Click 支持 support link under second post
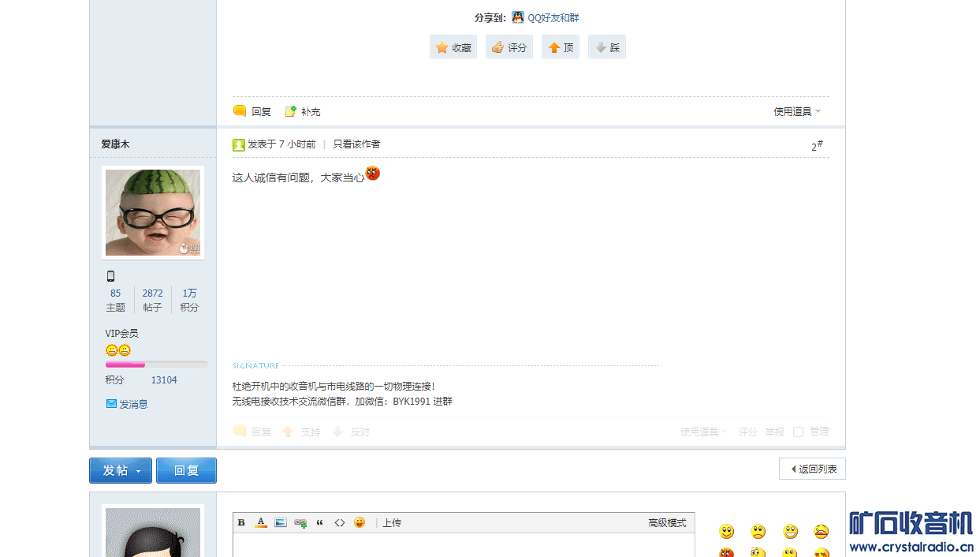The height and width of the screenshot is (557, 980). 301,432
